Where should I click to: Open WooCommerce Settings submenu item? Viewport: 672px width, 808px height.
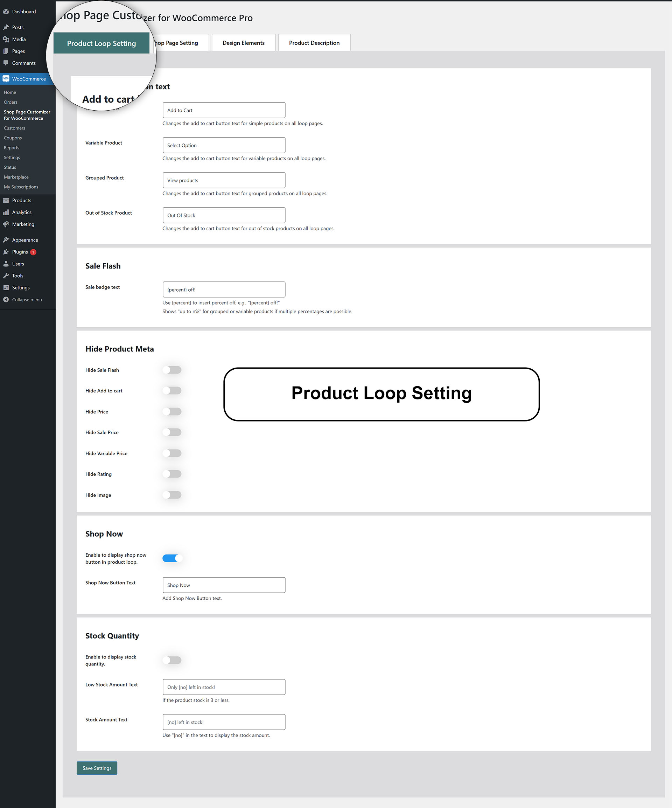[x=12, y=158]
